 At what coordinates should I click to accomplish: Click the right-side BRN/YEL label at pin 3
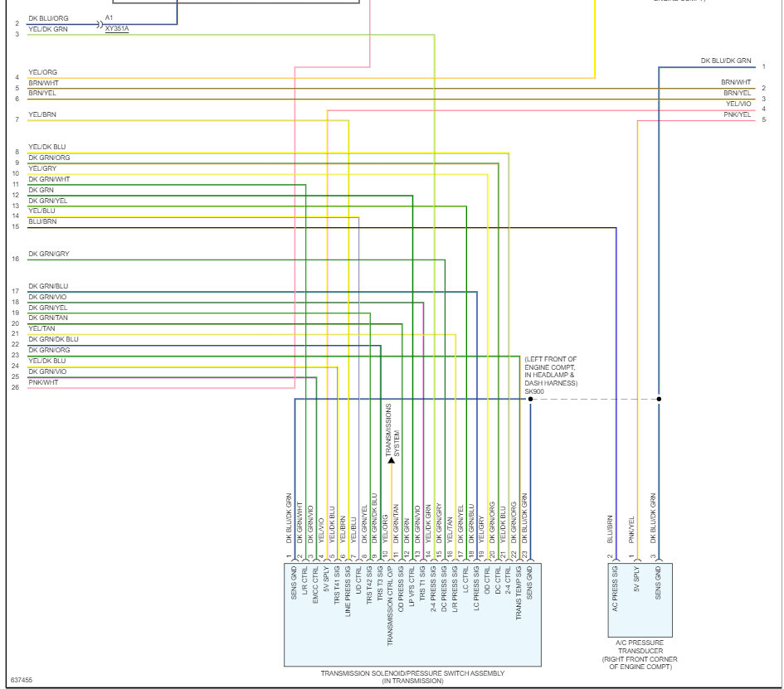tap(737, 94)
